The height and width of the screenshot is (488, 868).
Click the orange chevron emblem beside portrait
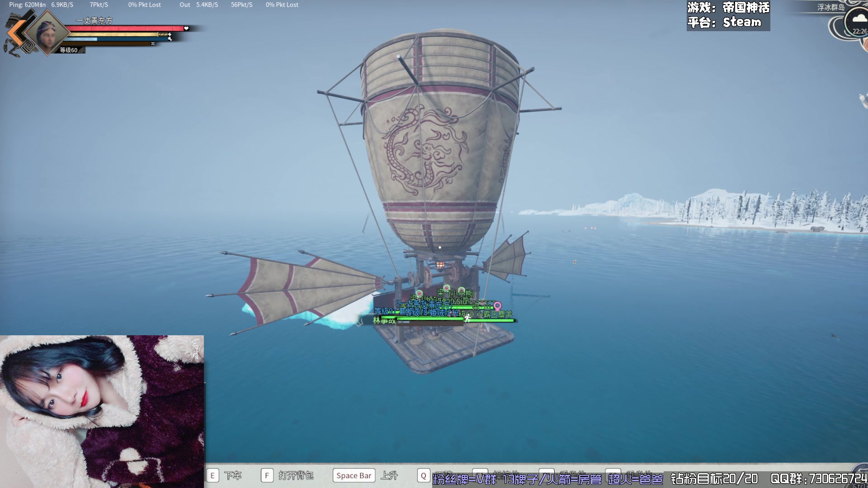pos(14,33)
